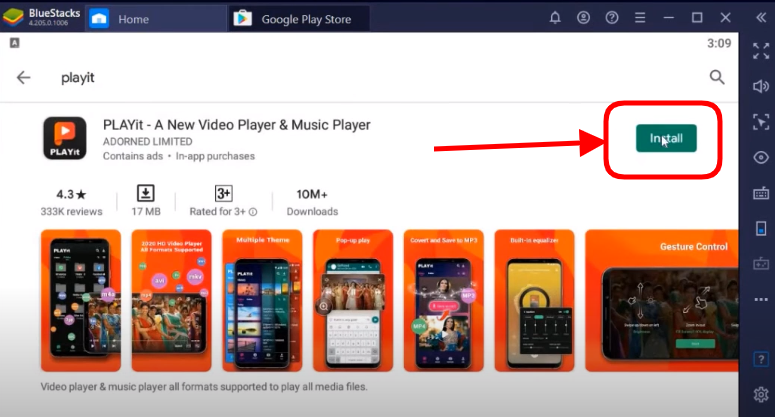Click the playit search field
Image resolution: width=775 pixels, height=417 pixels.
coord(78,78)
